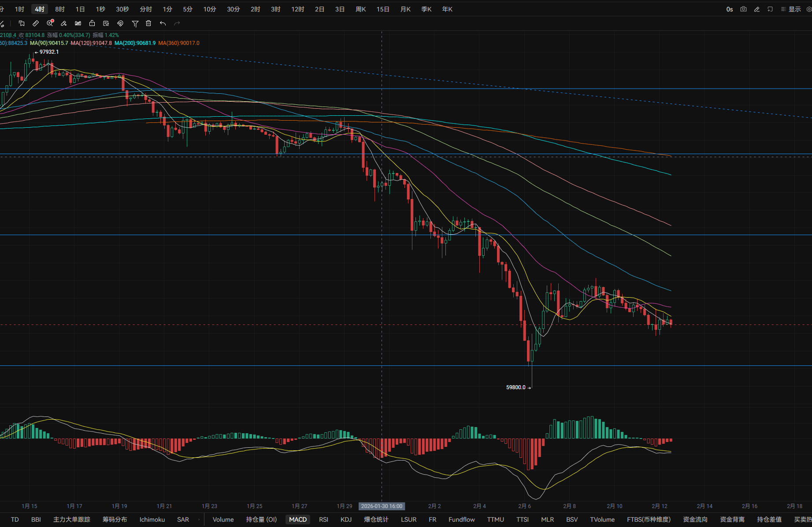This screenshot has width=812, height=527.
Task: Click the lock drawings icon
Action: tap(92, 23)
